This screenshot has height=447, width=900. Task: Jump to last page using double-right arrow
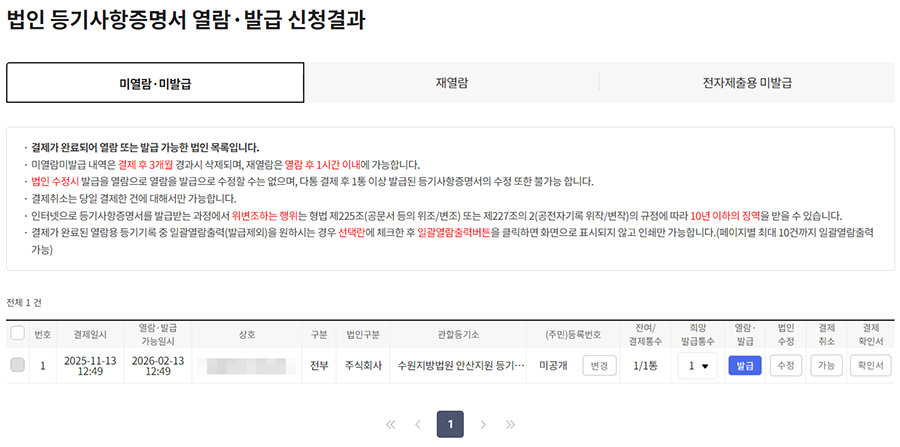[510, 425]
